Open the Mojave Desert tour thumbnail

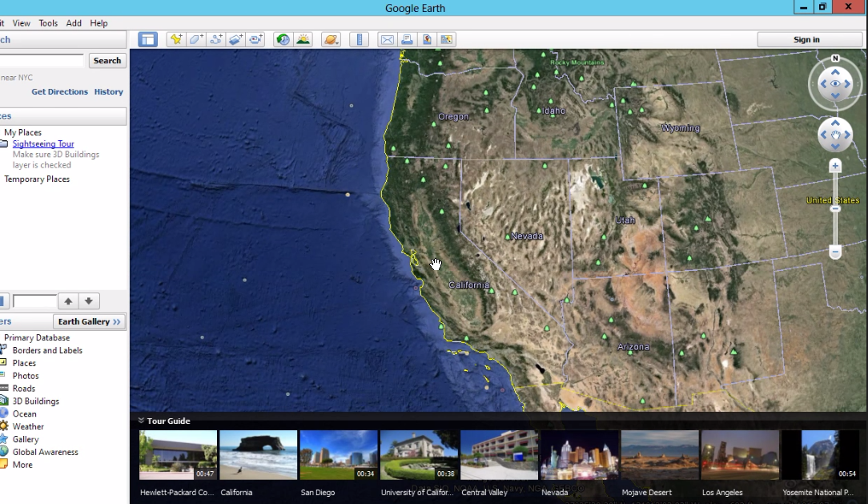[x=659, y=455]
